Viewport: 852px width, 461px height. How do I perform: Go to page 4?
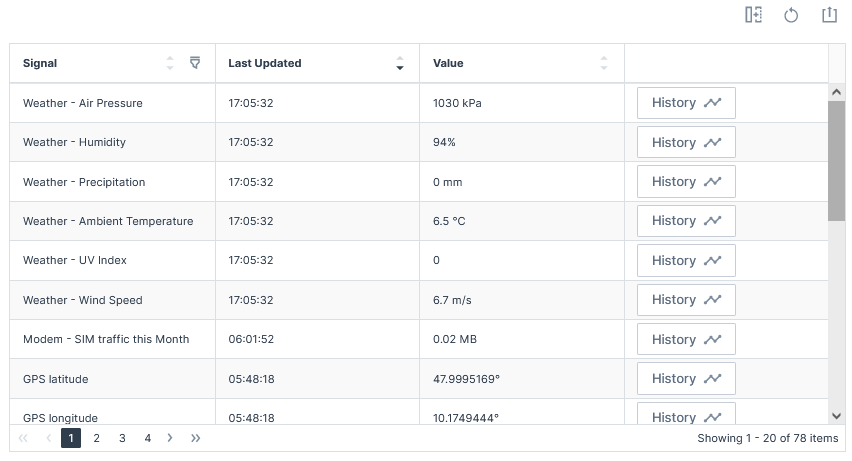pyautogui.click(x=147, y=438)
